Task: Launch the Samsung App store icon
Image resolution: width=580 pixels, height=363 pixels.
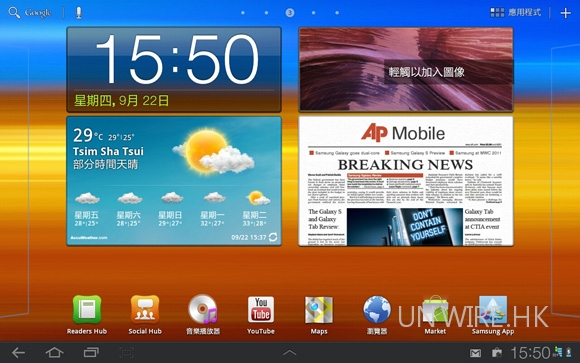Action: [493, 310]
